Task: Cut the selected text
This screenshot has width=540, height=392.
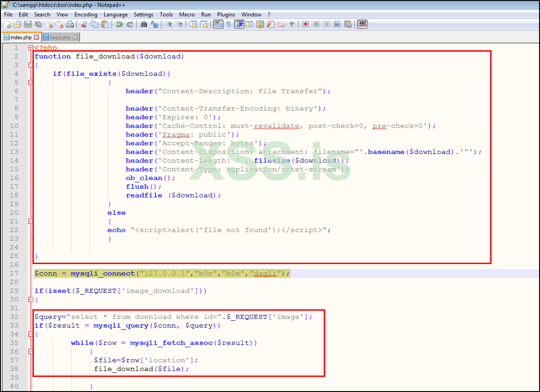Action: [x=85, y=24]
